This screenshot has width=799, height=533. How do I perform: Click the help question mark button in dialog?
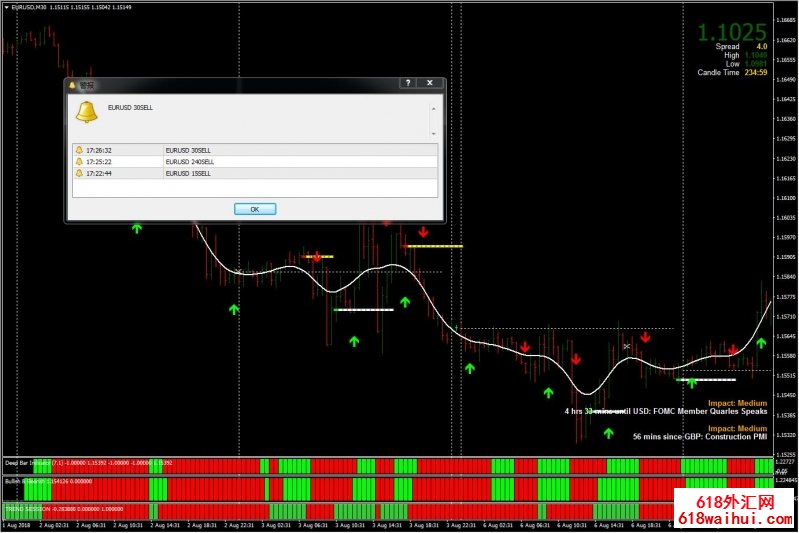[407, 84]
